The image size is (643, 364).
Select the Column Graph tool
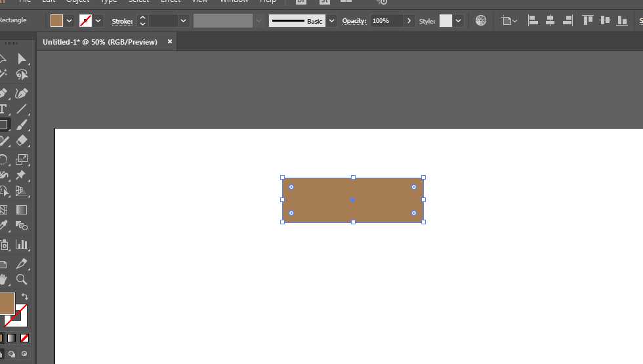pyautogui.click(x=22, y=245)
